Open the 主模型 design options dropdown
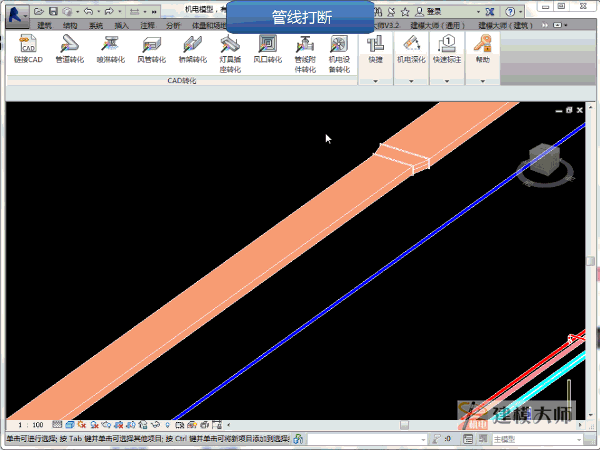This screenshot has height=450, width=600. (536, 439)
